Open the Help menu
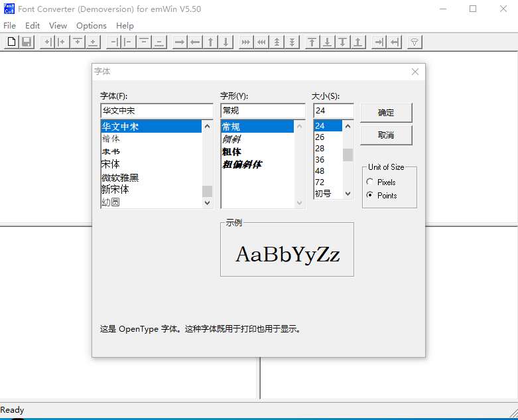The image size is (518, 420). [125, 25]
